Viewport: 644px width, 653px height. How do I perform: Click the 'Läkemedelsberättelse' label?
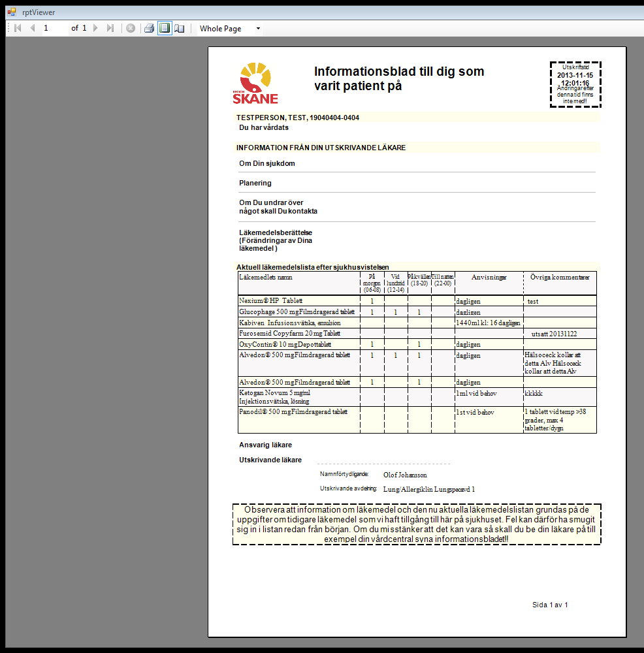276,233
